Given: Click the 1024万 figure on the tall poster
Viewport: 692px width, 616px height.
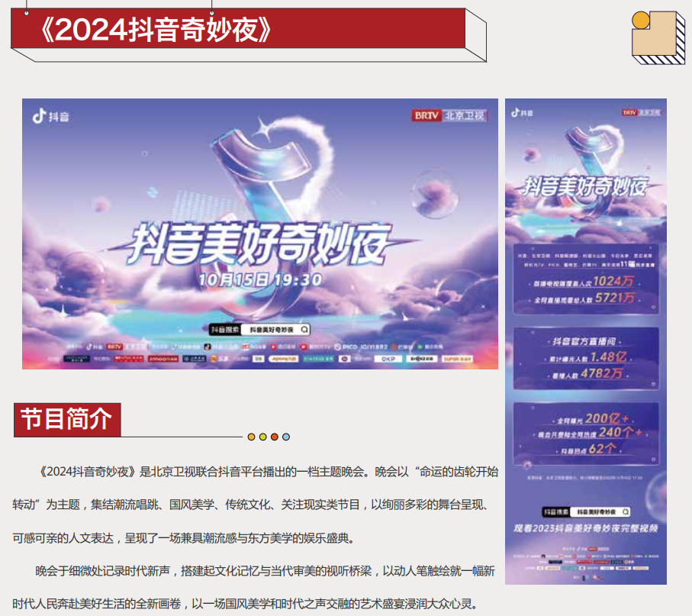Looking at the screenshot, I should point(613,282).
